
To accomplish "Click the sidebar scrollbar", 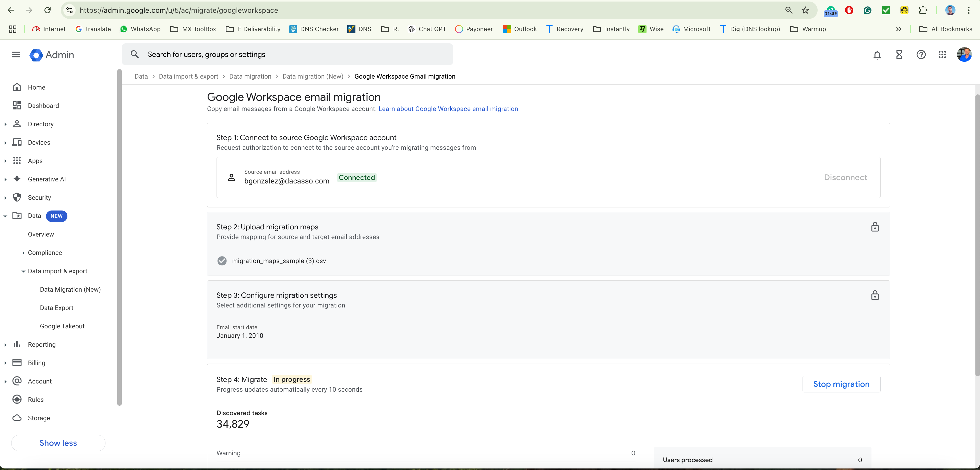I will click(x=119, y=238).
